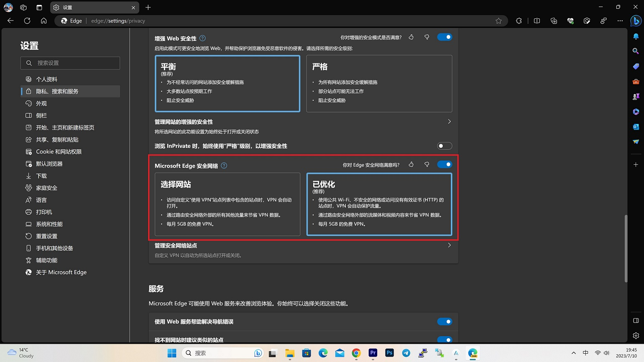This screenshot has width=644, height=362.
Task: Refresh the settings page
Action: 27,20
